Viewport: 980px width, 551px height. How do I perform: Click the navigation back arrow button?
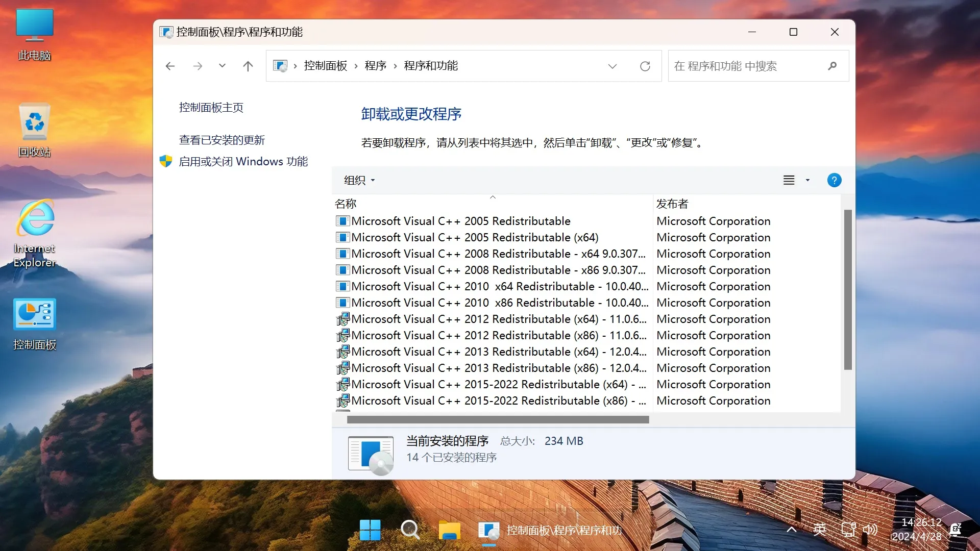(x=170, y=65)
